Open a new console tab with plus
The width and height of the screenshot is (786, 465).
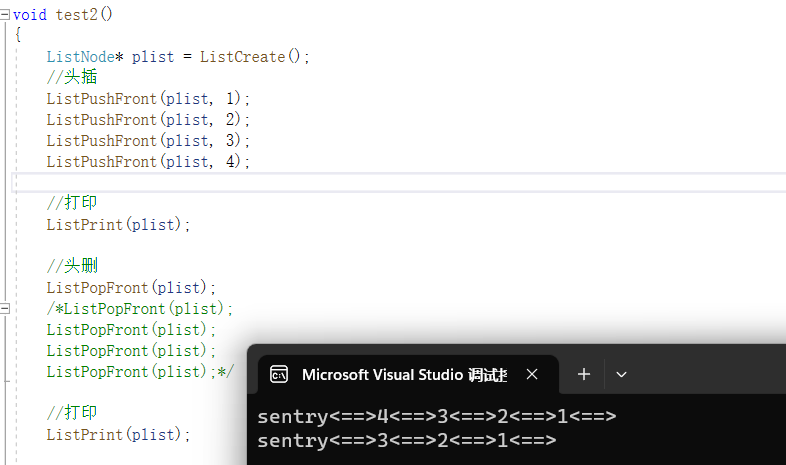pos(583,374)
